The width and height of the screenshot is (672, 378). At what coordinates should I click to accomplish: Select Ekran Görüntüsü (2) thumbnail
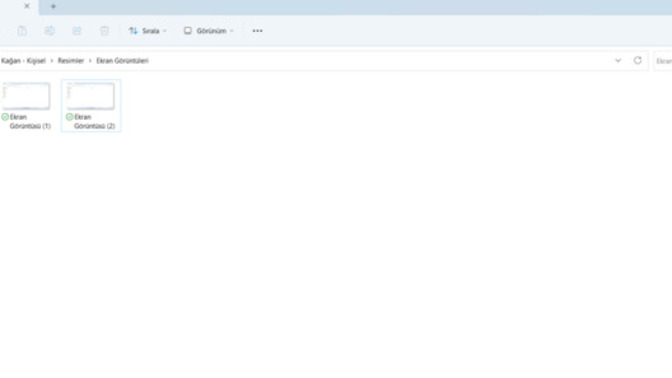coord(90,96)
